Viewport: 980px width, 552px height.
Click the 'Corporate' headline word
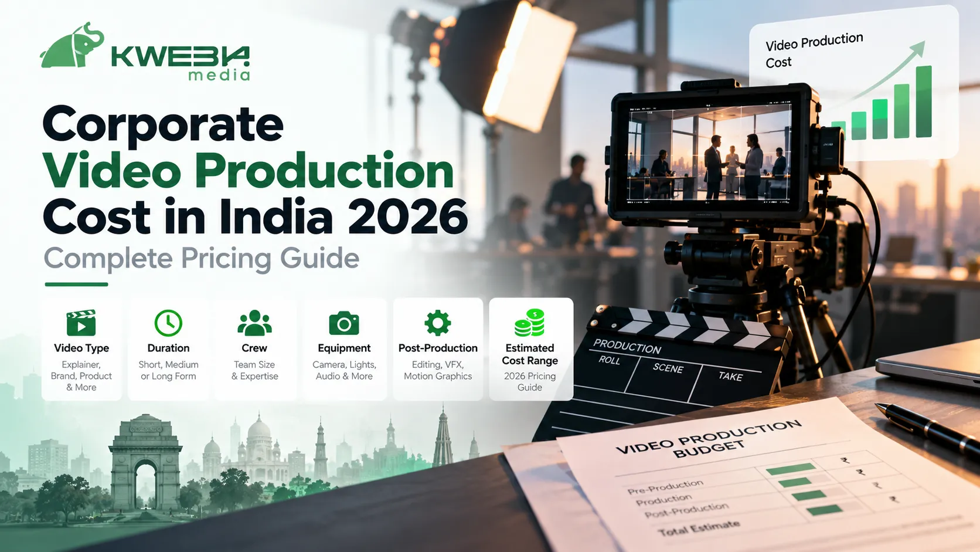tap(163, 126)
